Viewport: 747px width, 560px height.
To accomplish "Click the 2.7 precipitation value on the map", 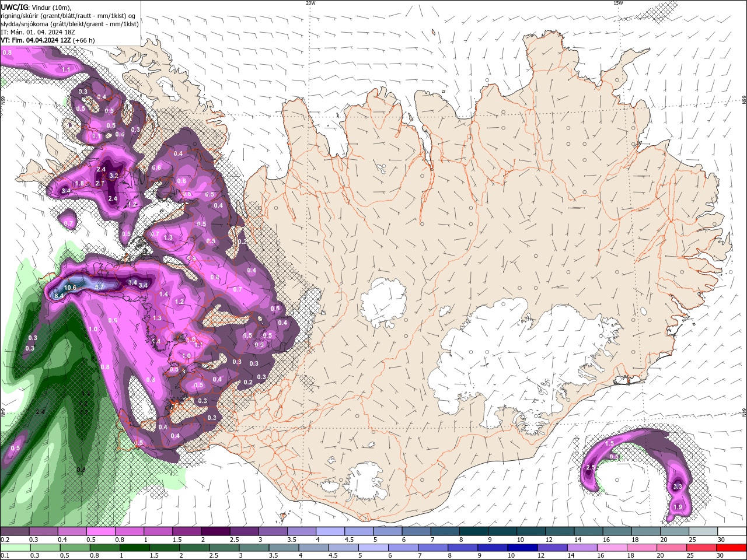I will tap(100, 183).
